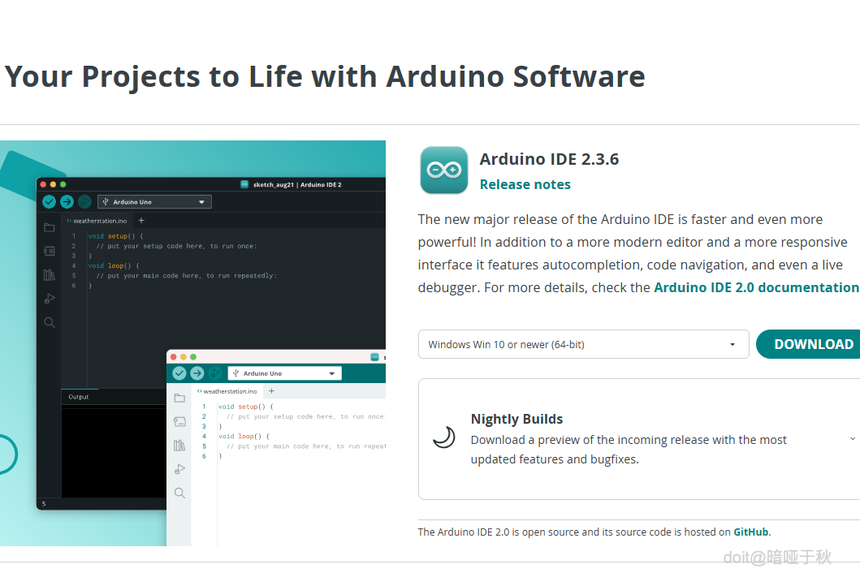The width and height of the screenshot is (860, 573).
Task: Click Search magnifier icon in light IDE sidebar
Action: coord(179,493)
